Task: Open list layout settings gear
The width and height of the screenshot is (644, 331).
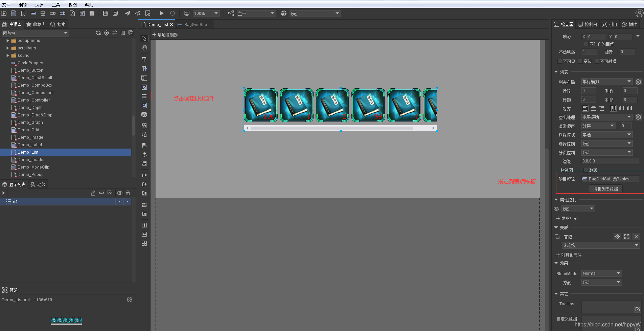Action: 638,82
